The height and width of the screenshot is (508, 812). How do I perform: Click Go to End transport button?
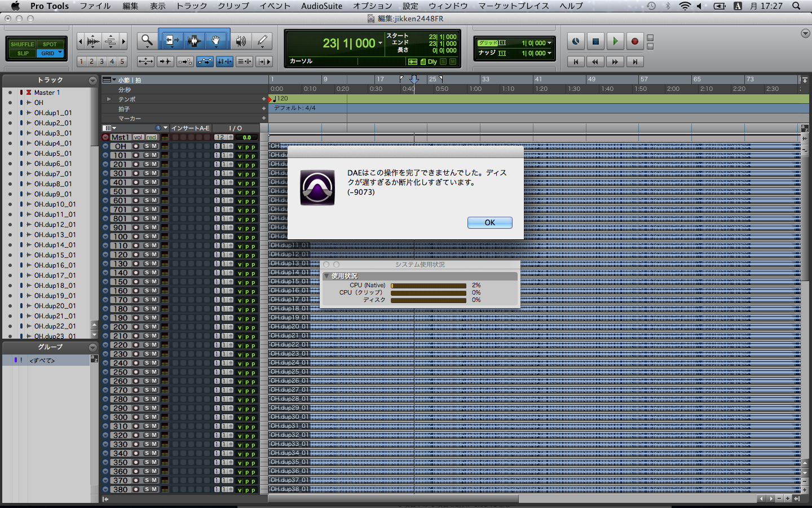click(635, 62)
